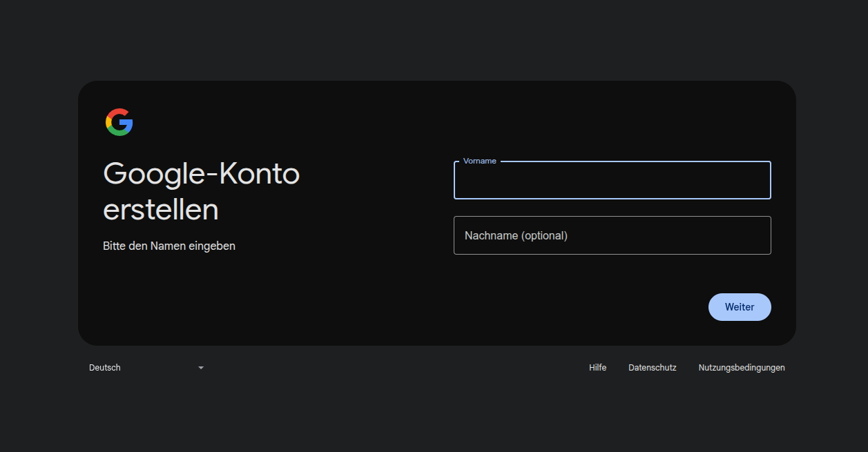Open the Deutsch language dropdown
868x452 pixels.
[146, 368]
